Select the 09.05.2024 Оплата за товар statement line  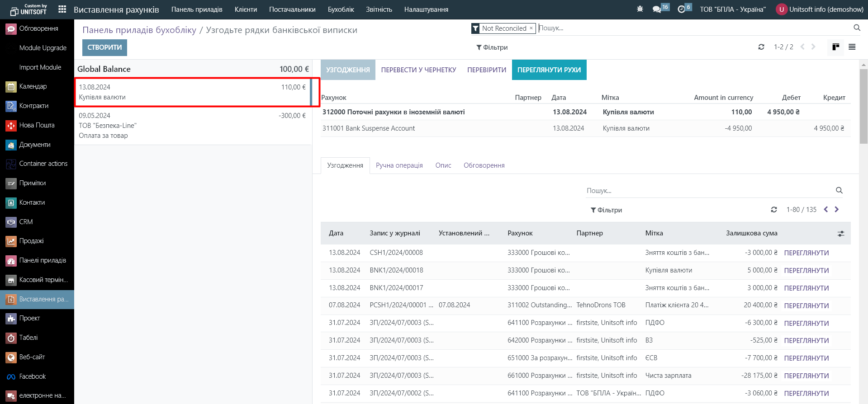(193, 126)
